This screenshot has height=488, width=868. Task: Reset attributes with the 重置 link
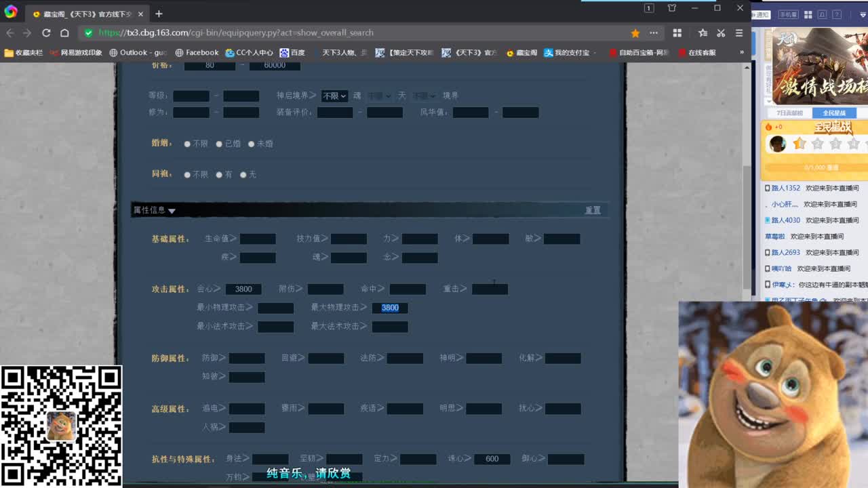click(593, 210)
